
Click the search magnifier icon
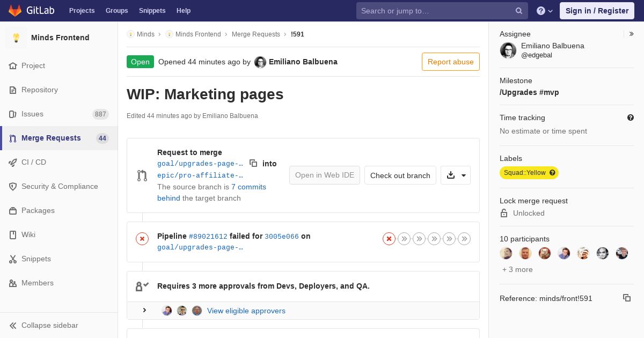pyautogui.click(x=519, y=11)
